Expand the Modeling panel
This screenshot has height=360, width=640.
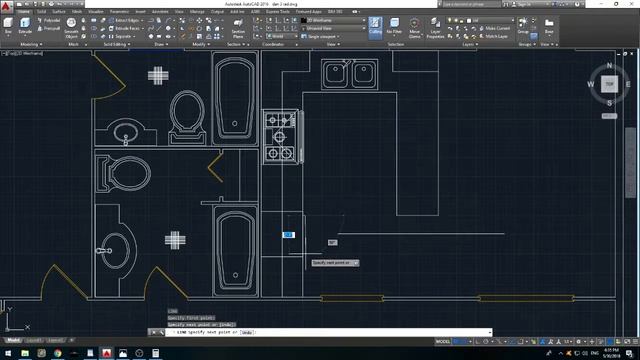pos(31,44)
